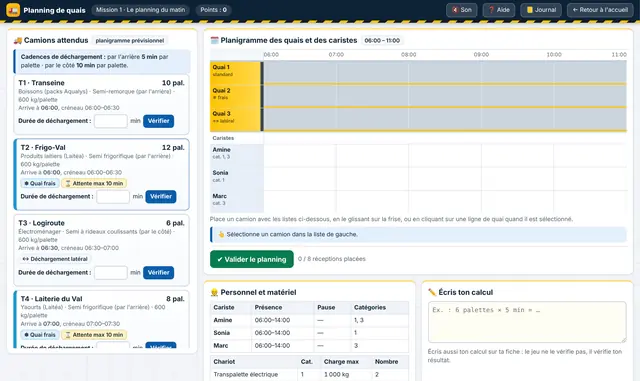Click the calendar icon beside Planigramme title
Image resolution: width=640 pixels, height=381 pixels.
coord(214,40)
